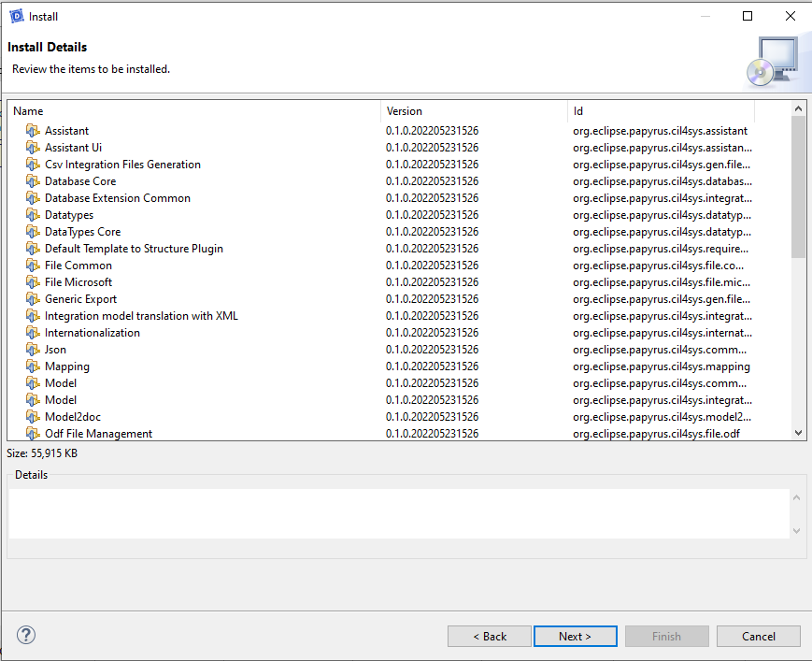Select the Assistant Ui row name
Viewport: 812px width, 661px height.
74,148
